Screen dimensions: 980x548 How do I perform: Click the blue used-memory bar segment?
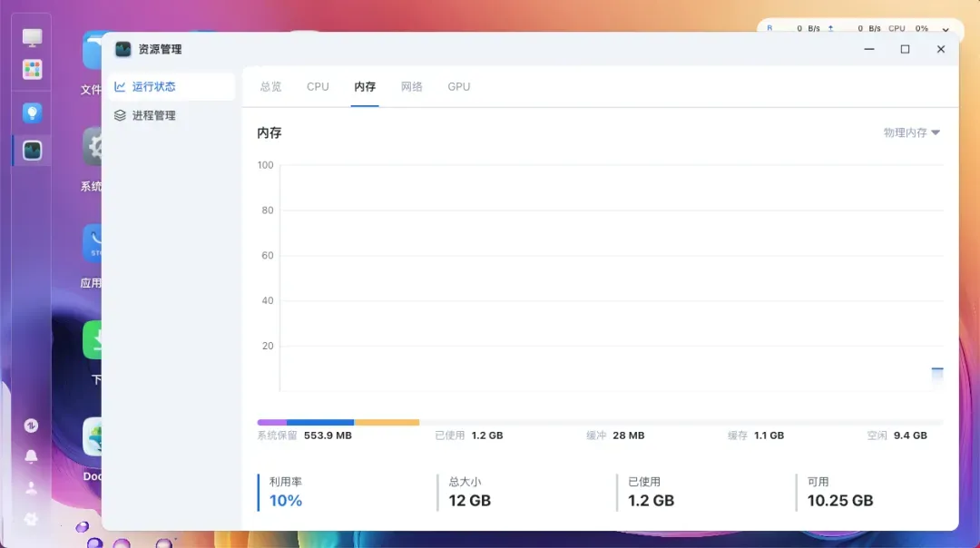(320, 422)
